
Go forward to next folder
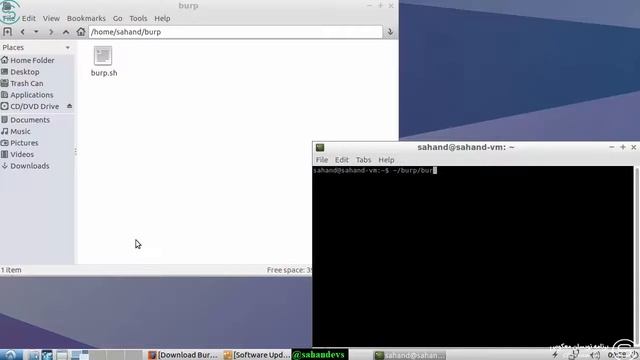click(51, 32)
